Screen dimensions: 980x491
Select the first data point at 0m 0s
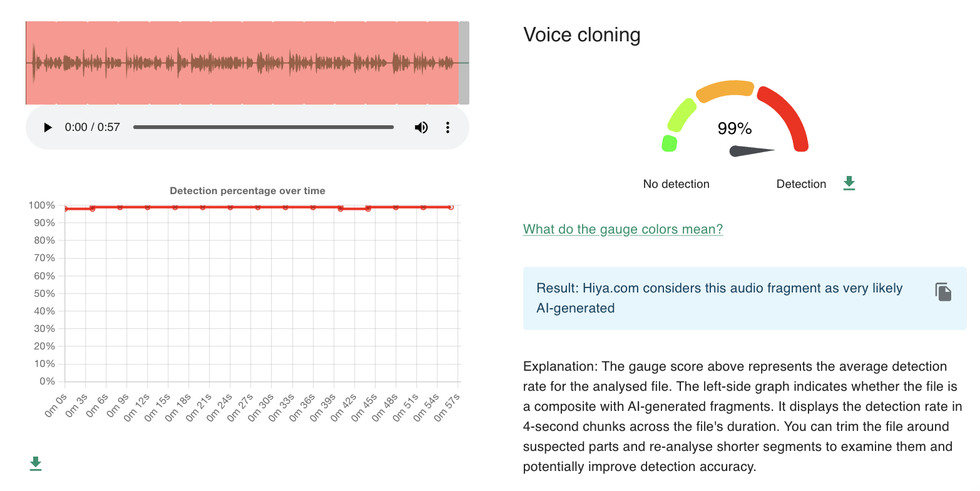65,209
